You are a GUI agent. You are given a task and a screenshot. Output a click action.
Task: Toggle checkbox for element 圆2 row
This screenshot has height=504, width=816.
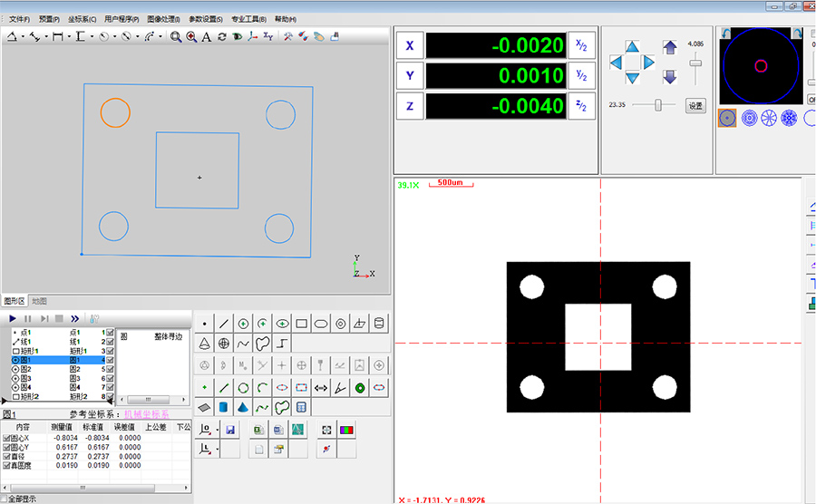point(110,370)
